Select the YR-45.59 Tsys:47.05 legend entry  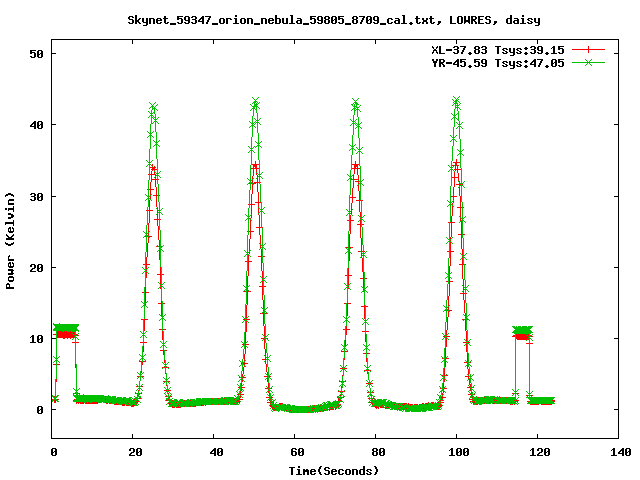pyautogui.click(x=498, y=63)
